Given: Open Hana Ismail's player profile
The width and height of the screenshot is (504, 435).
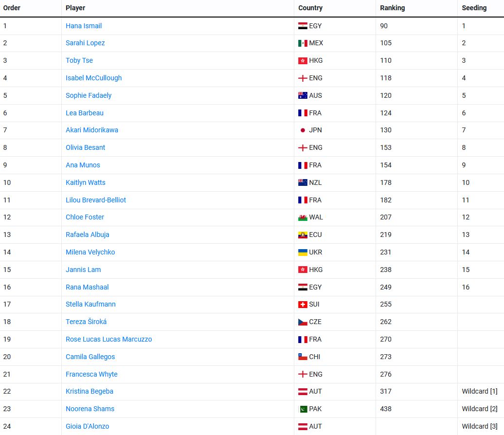Looking at the screenshot, I should (x=84, y=26).
